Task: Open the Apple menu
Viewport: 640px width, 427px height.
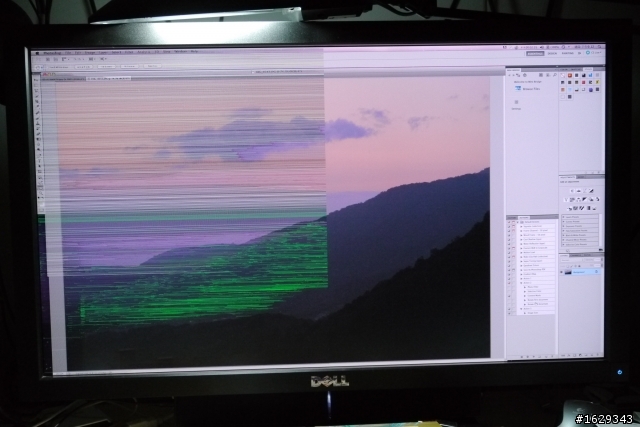Action: [x=37, y=53]
